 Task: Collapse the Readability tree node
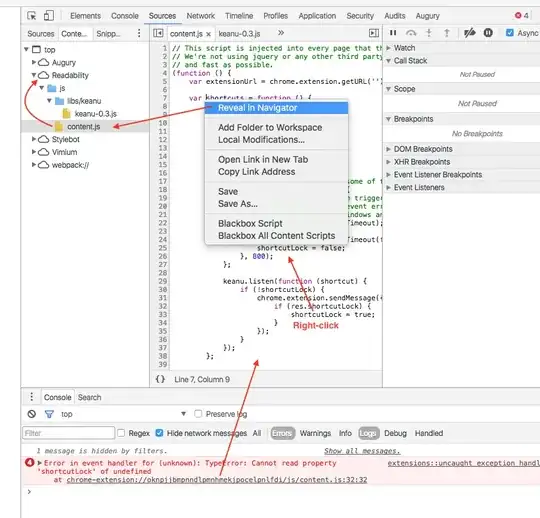pos(34,75)
